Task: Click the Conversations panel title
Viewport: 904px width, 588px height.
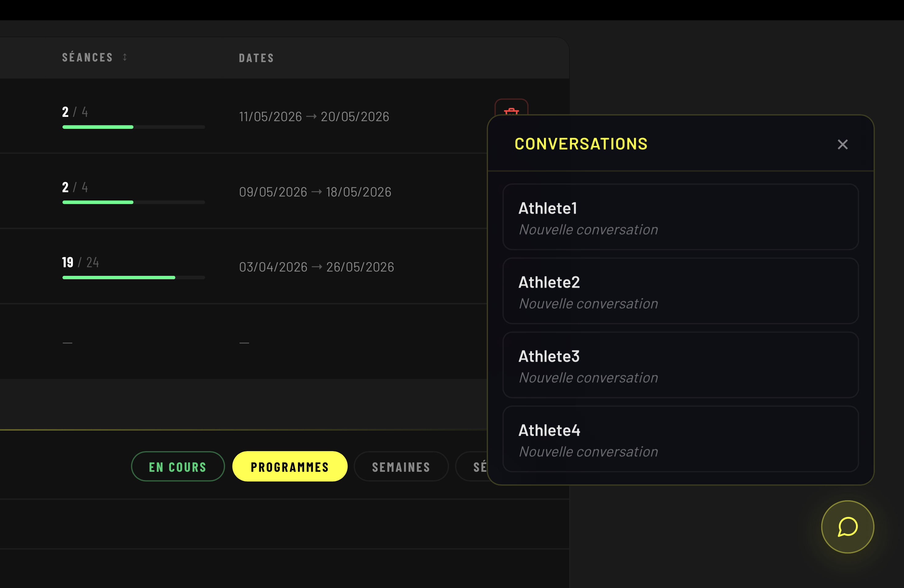Action: point(581,144)
